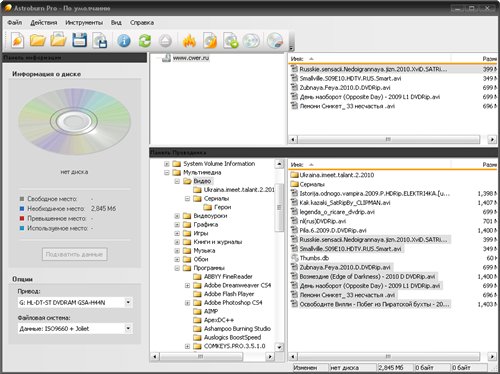This screenshot has width=500, height=374.
Task: Click the explorer file list horizontal scrollbar
Action: 388,356
